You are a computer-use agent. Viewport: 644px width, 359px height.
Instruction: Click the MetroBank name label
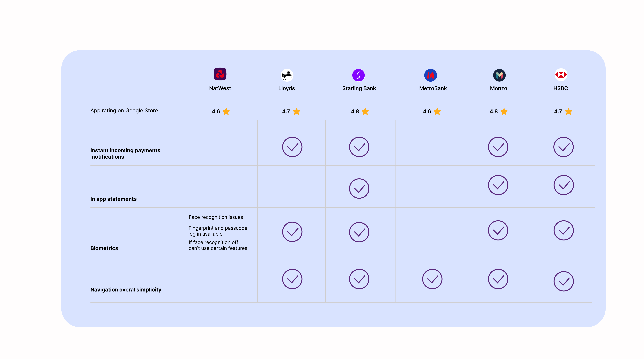pyautogui.click(x=433, y=88)
